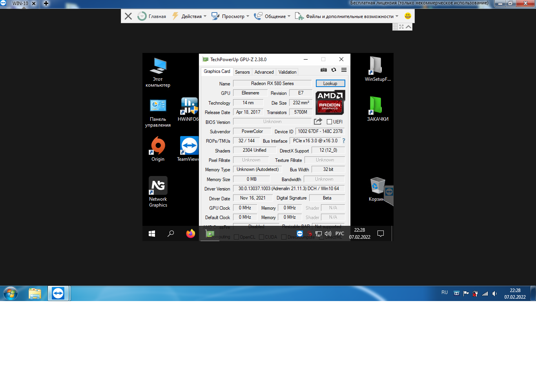Image resolution: width=536 pixels, height=392 pixels.
Task: Open Файлы и дополнительные возможности dropdown
Action: (346, 16)
